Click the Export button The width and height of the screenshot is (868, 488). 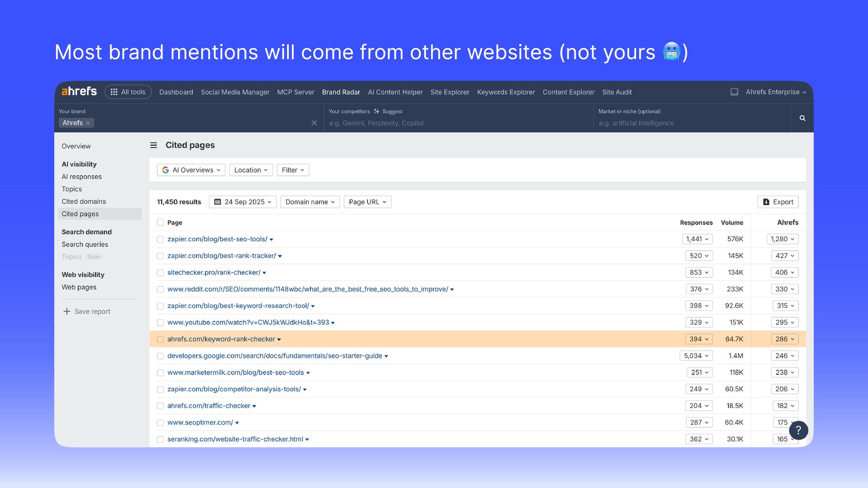[x=778, y=202]
